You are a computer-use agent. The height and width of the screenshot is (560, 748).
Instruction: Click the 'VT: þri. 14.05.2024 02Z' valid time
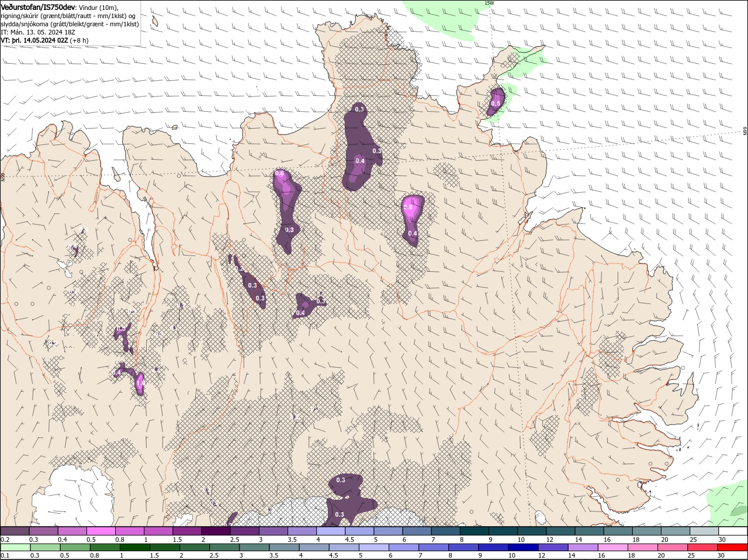click(34, 40)
